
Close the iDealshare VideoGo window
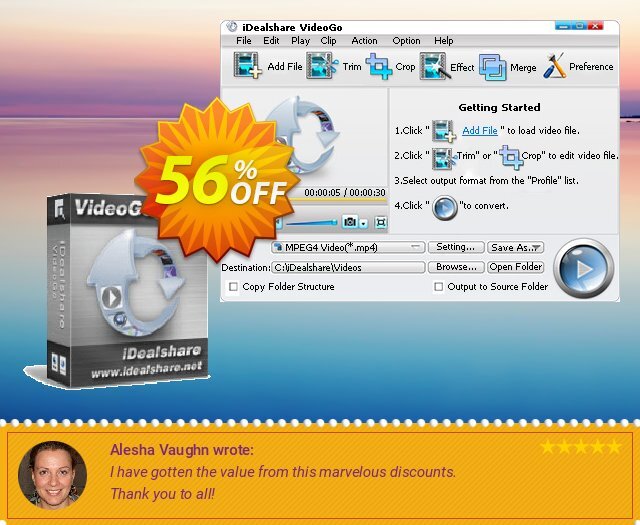tap(596, 26)
